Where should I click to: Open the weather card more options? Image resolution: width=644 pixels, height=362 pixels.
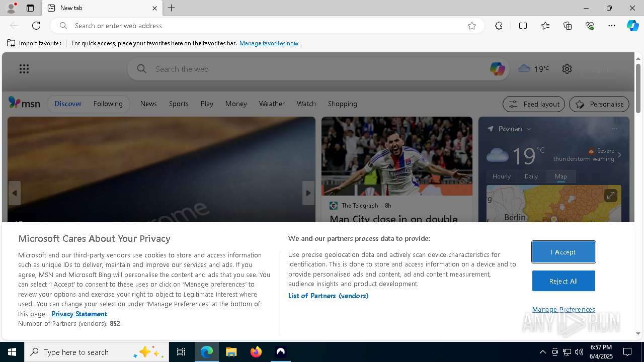[614, 129]
